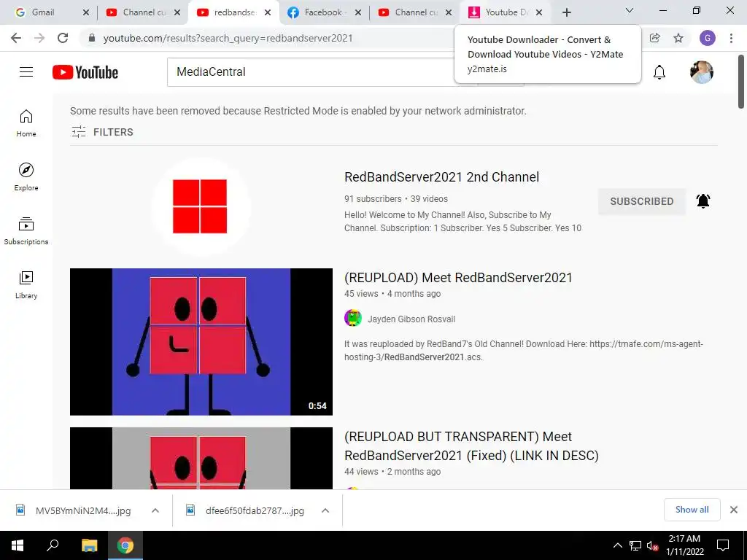The height and width of the screenshot is (560, 747).
Task: Share this page icon in address bar
Action: pyautogui.click(x=654, y=38)
